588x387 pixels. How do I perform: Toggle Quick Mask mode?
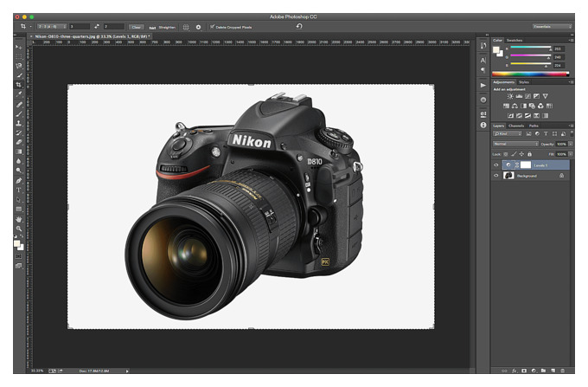(18, 256)
